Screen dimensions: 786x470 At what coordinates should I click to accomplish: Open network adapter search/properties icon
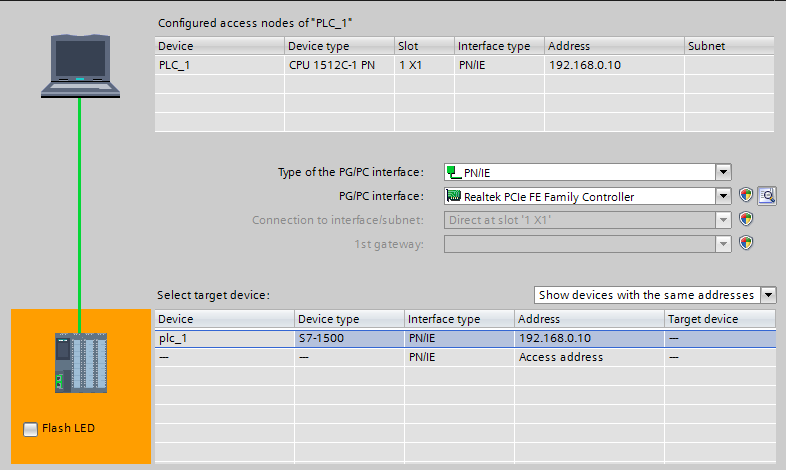[767, 196]
